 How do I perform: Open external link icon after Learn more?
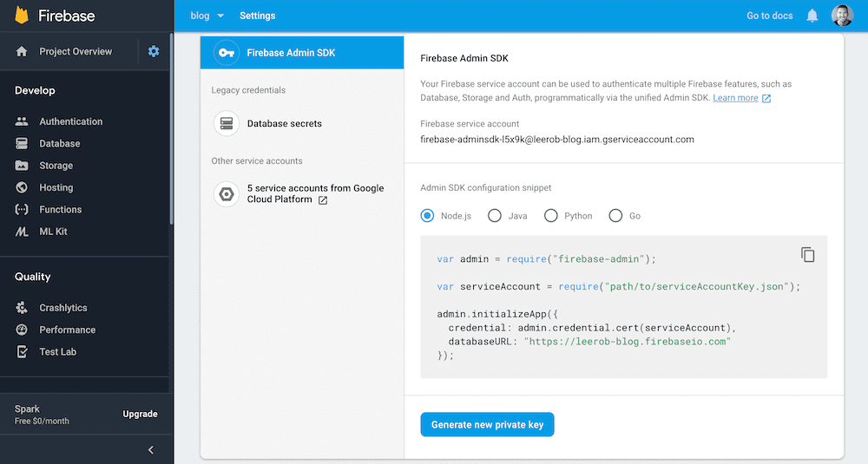tap(766, 99)
